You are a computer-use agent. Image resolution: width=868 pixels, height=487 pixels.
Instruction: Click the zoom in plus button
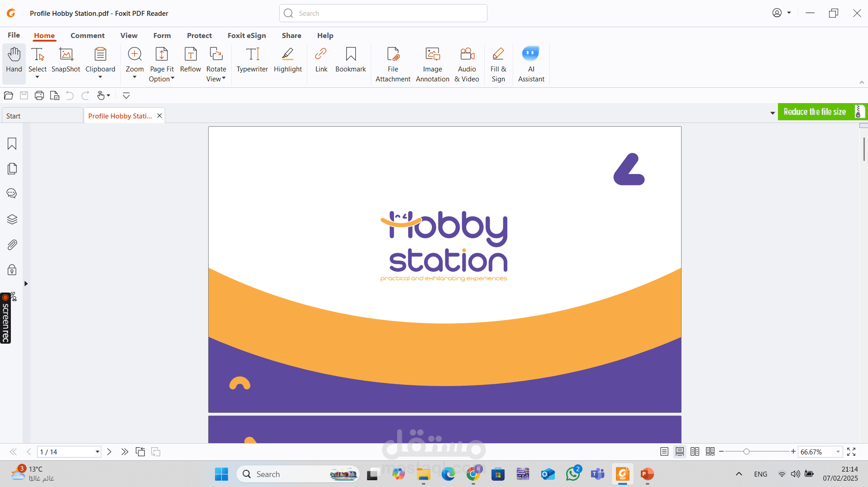click(793, 452)
